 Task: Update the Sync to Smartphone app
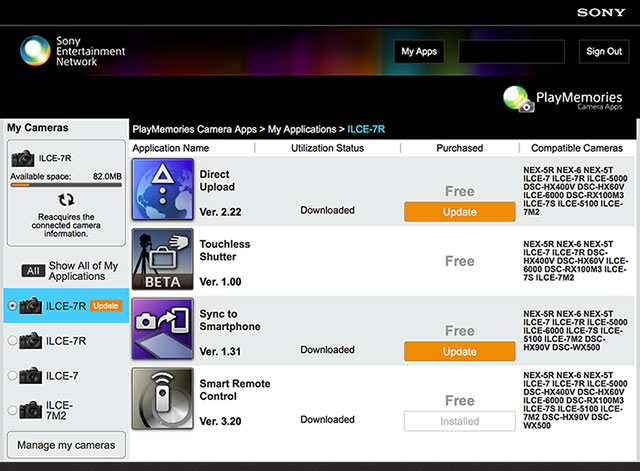(x=460, y=351)
